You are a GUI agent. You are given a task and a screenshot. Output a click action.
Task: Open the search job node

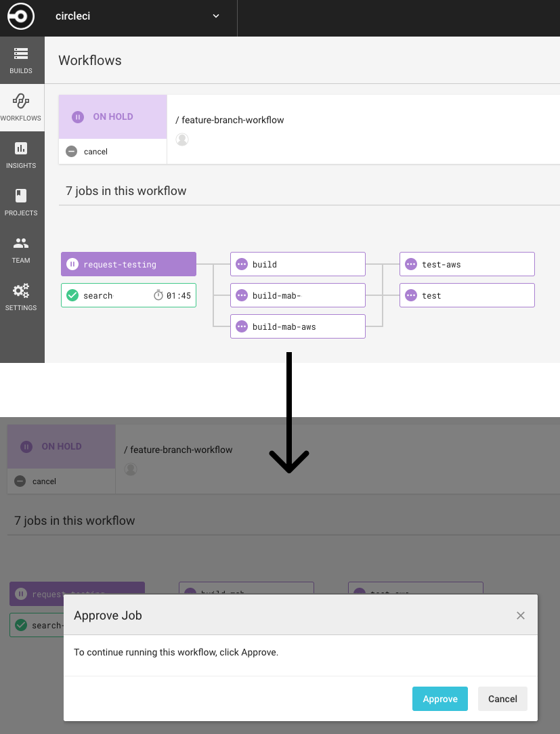(128, 295)
